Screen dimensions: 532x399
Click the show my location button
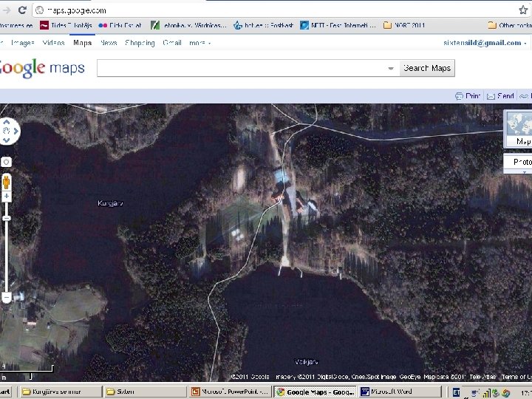[x=6, y=162]
